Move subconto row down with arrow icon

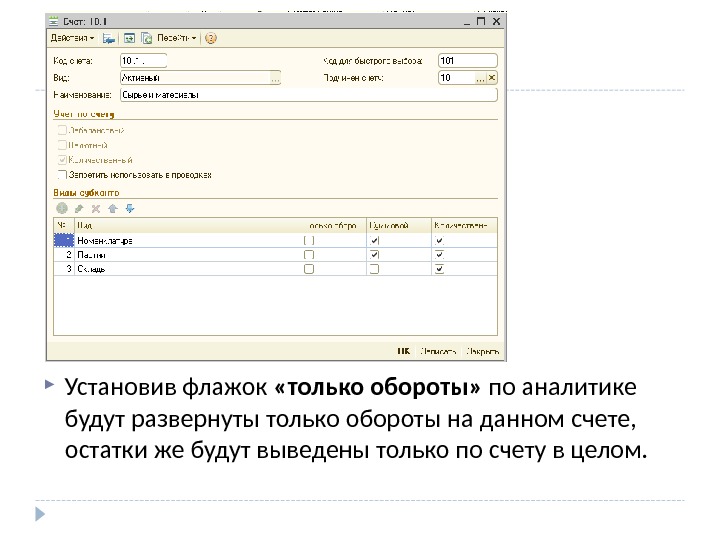(130, 209)
